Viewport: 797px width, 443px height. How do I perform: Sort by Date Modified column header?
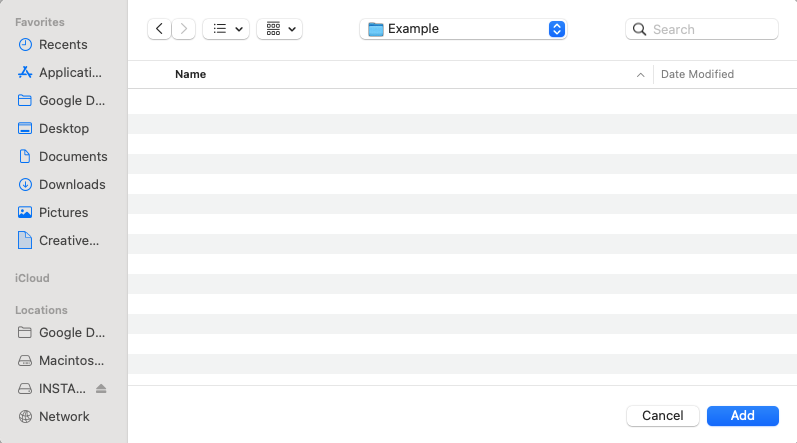click(697, 74)
